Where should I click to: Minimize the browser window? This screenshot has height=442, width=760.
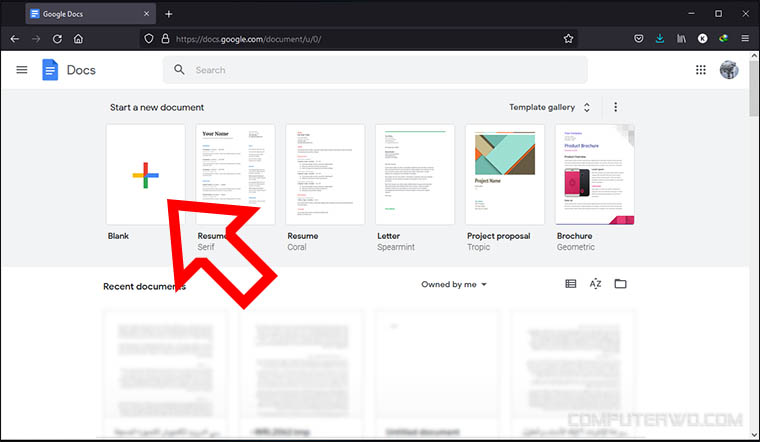click(x=692, y=14)
